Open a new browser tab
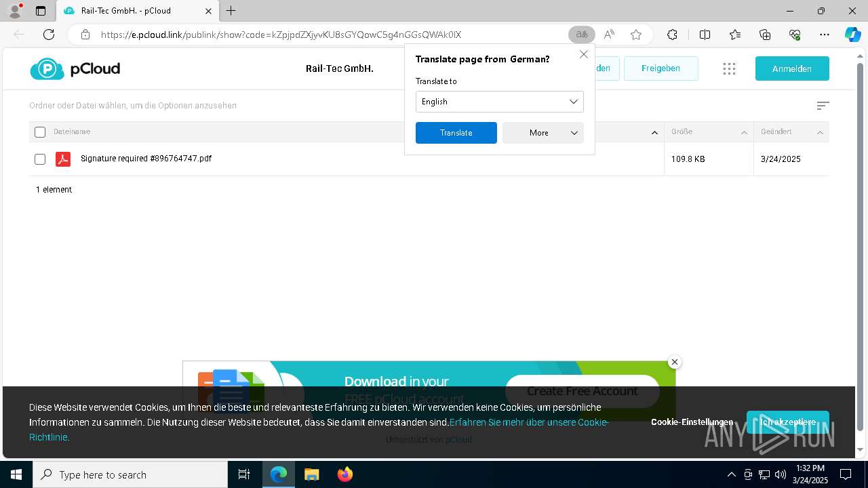The height and width of the screenshot is (488, 868). pyautogui.click(x=231, y=11)
